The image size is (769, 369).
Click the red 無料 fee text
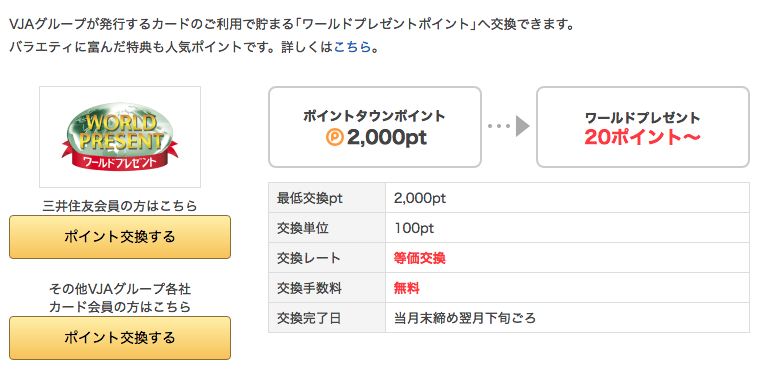point(407,289)
